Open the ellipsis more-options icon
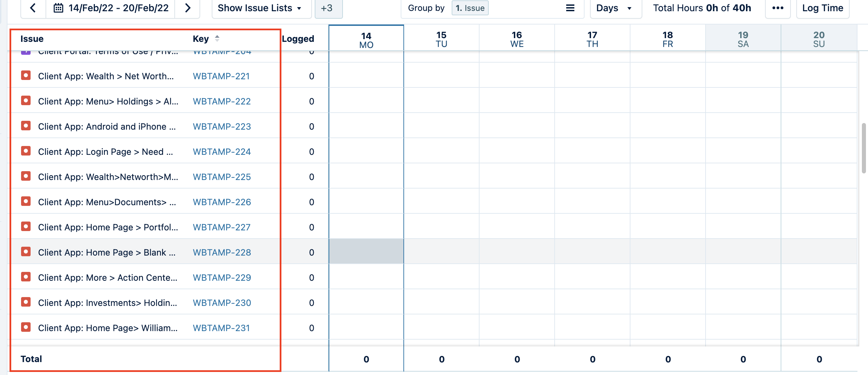Screen dimensions: 868x375 point(778,8)
